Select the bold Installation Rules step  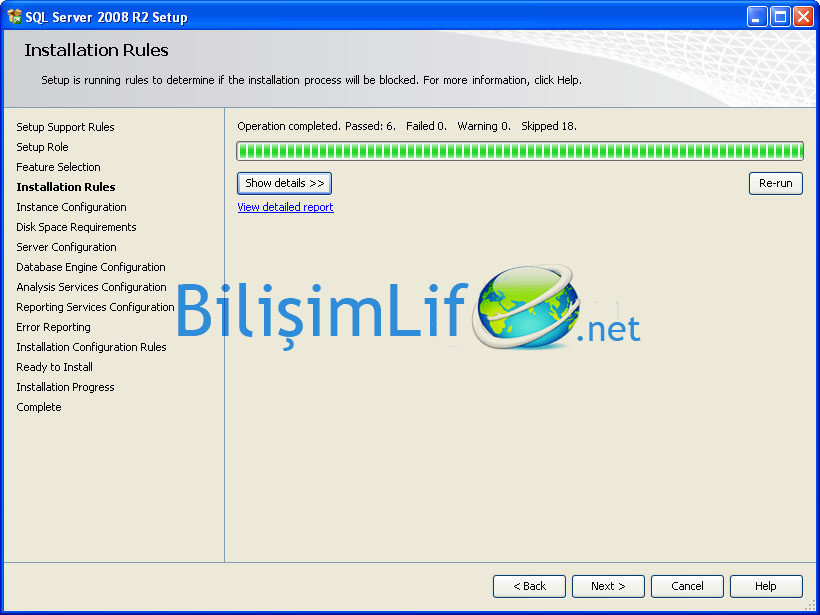(66, 187)
